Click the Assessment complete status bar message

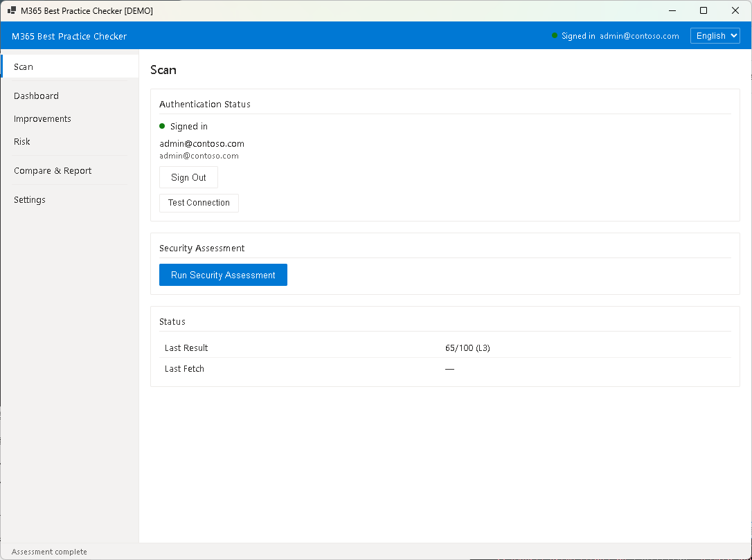[x=49, y=552]
